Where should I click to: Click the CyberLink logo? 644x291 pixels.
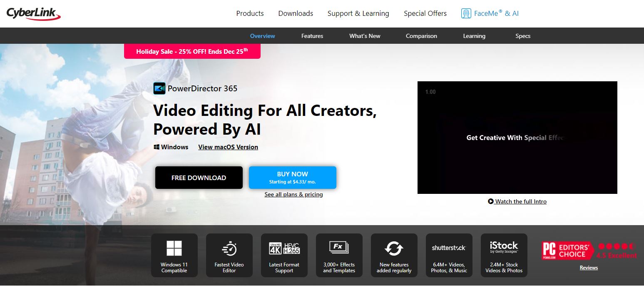click(x=34, y=14)
